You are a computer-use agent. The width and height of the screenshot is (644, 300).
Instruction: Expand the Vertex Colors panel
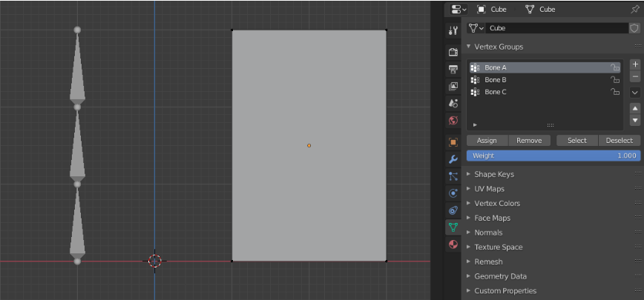469,203
